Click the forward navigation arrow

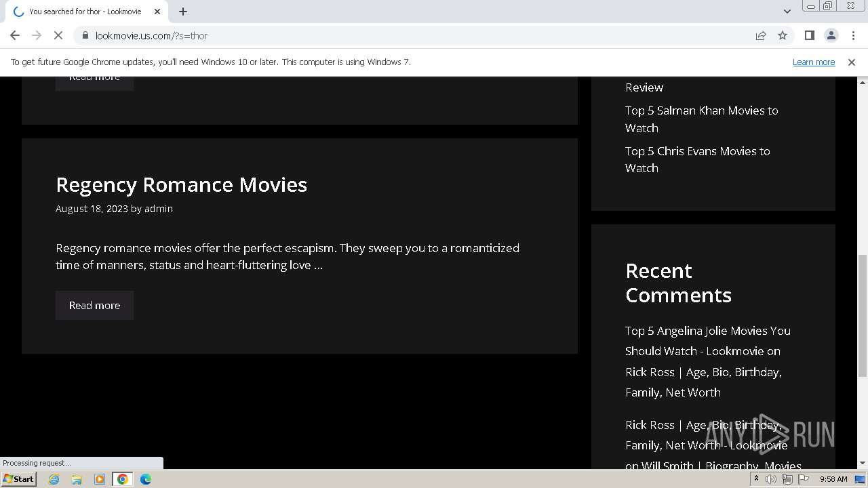pyautogui.click(x=37, y=35)
